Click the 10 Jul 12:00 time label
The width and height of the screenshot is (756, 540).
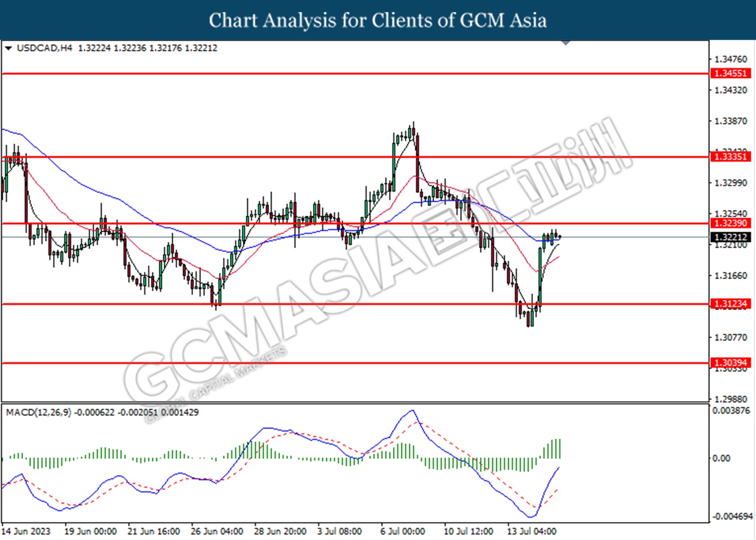[x=468, y=531]
